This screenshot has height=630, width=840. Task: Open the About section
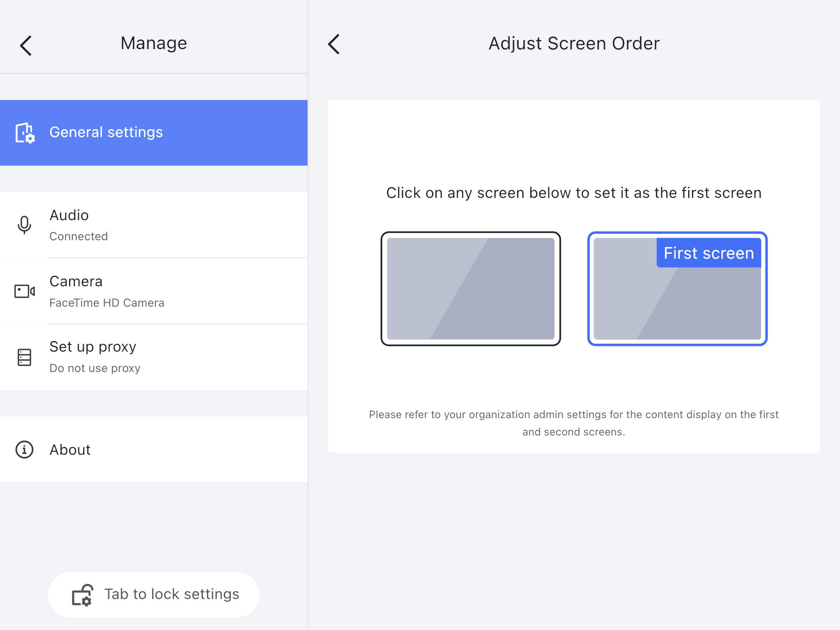tap(154, 449)
